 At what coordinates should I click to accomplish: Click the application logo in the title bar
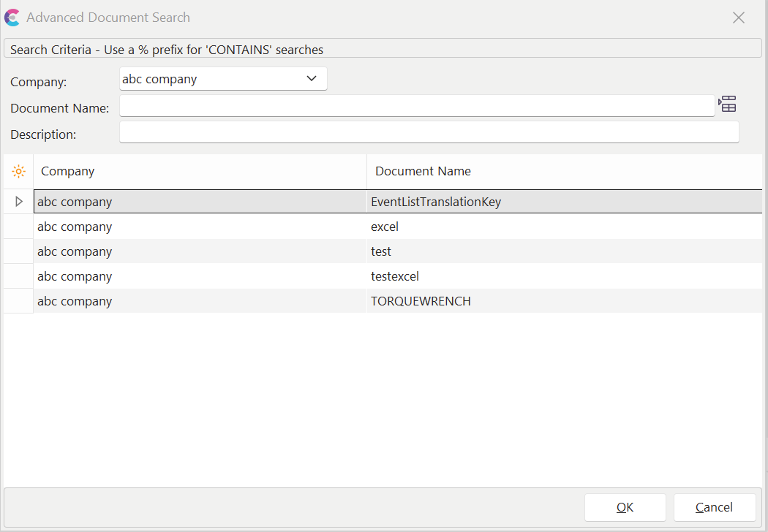(12, 18)
